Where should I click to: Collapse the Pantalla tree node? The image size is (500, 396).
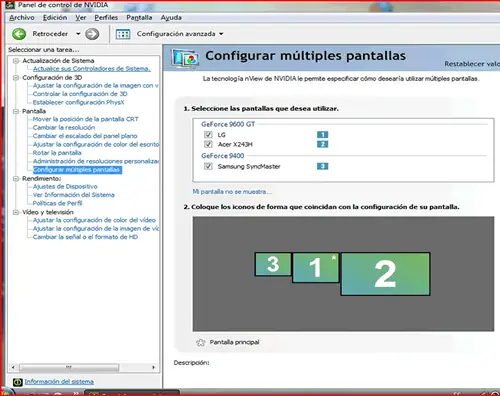click(16, 111)
